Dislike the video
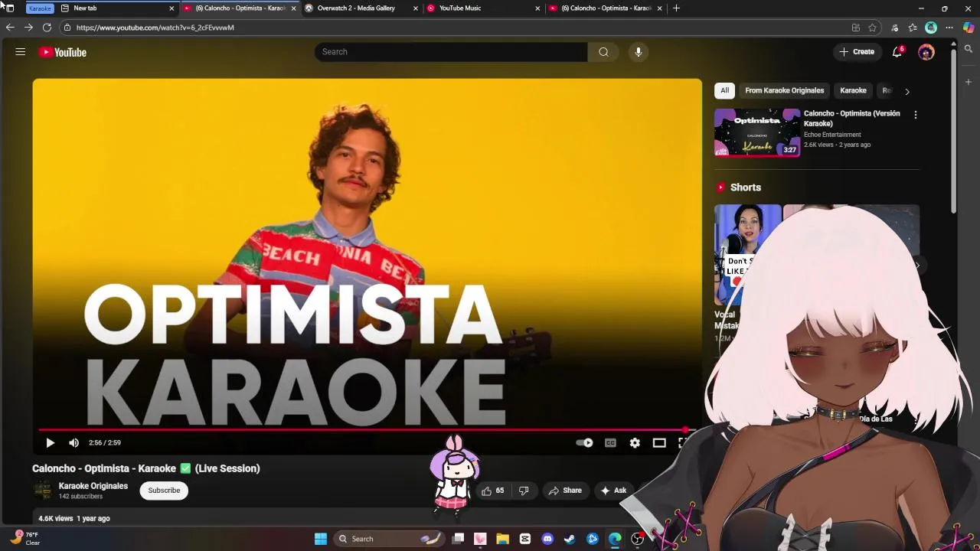The height and width of the screenshot is (551, 980). (524, 491)
